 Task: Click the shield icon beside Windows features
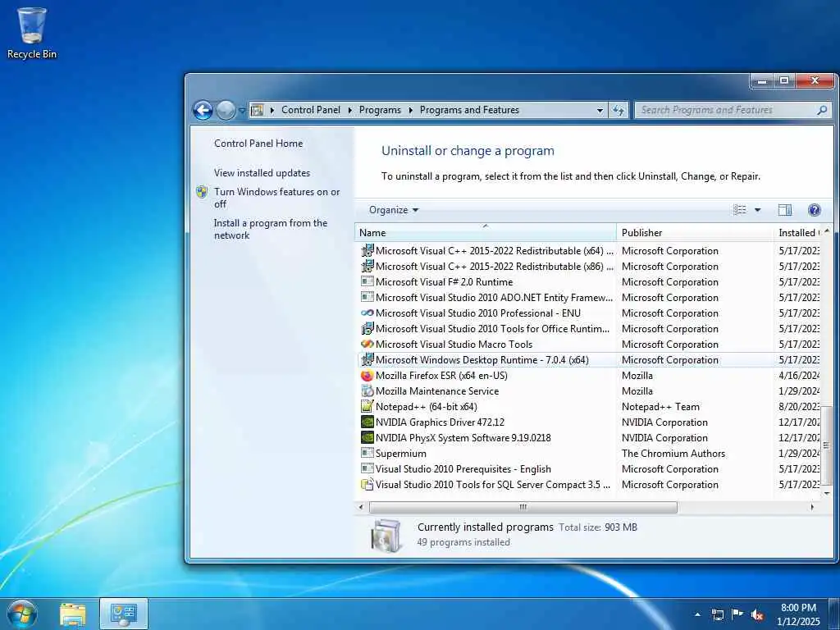pyautogui.click(x=202, y=192)
